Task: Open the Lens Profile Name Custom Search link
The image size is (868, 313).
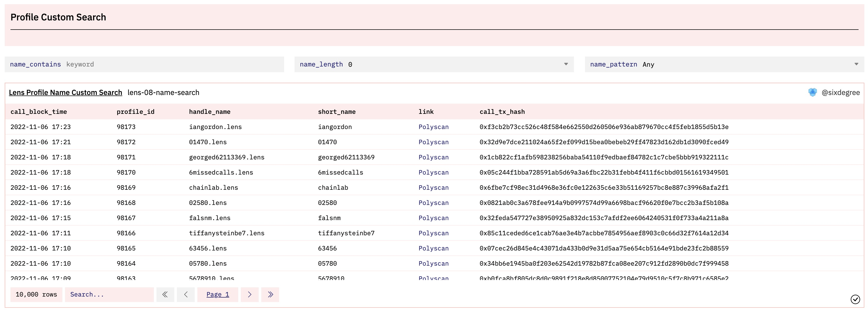Action: click(65, 93)
